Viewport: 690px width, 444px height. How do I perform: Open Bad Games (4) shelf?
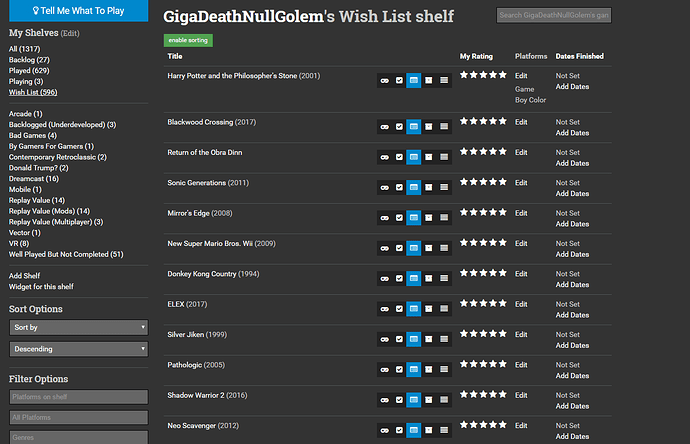(x=33, y=136)
